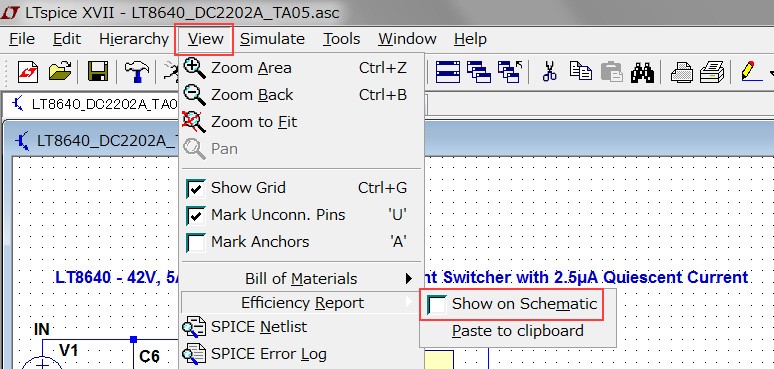
Task: Open the Control Panel hammer icon
Action: pyautogui.click(x=137, y=72)
